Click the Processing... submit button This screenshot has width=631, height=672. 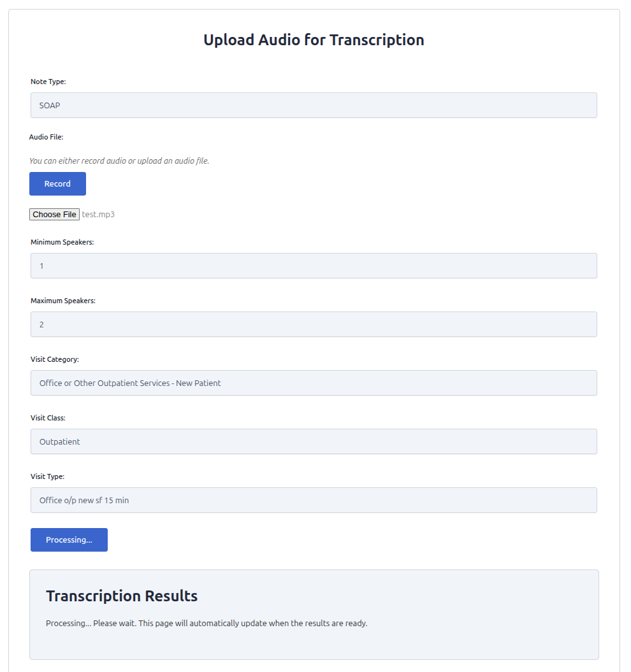coord(69,540)
